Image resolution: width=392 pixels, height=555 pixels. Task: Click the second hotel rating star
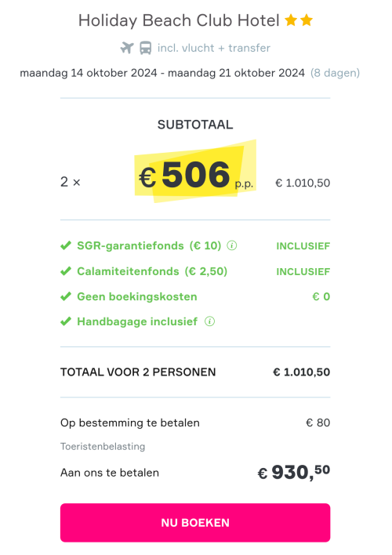coord(307,20)
